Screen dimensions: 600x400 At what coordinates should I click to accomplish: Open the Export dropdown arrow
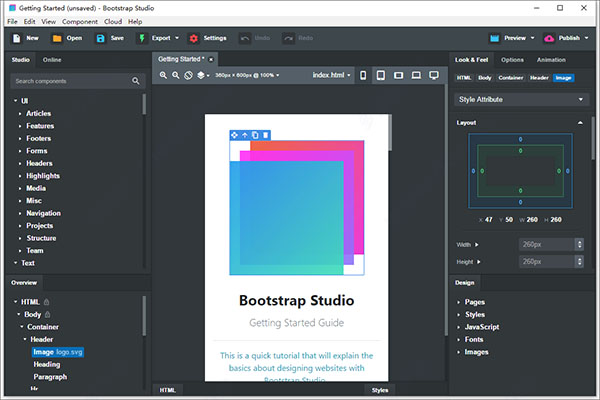177,38
